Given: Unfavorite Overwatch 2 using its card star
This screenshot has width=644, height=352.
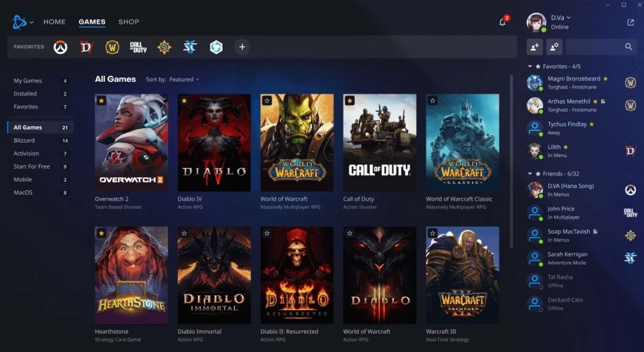Looking at the screenshot, I should [101, 101].
